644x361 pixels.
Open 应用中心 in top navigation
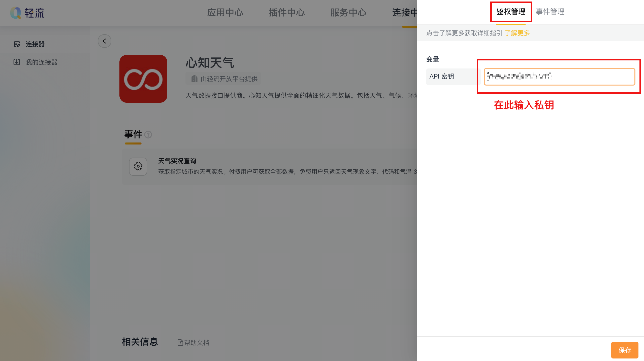[225, 13]
